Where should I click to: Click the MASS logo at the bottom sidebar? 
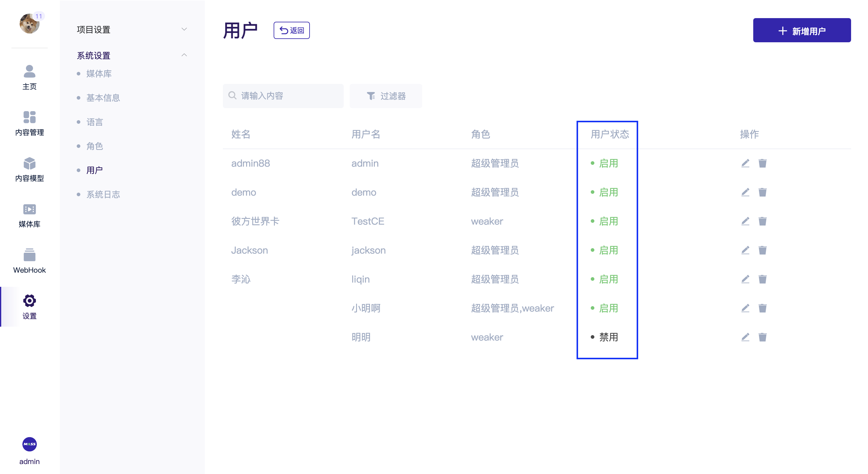pyautogui.click(x=29, y=444)
